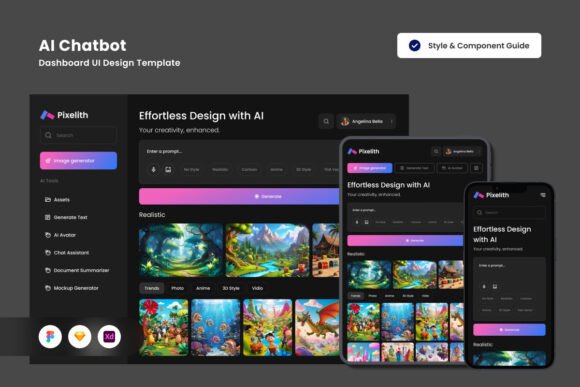
Task: Open the mountain river thumbnail on desktop
Action: (x=267, y=250)
